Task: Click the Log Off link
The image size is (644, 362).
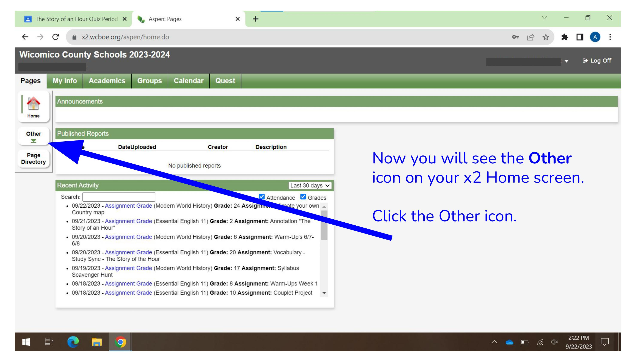Action: 597,61
